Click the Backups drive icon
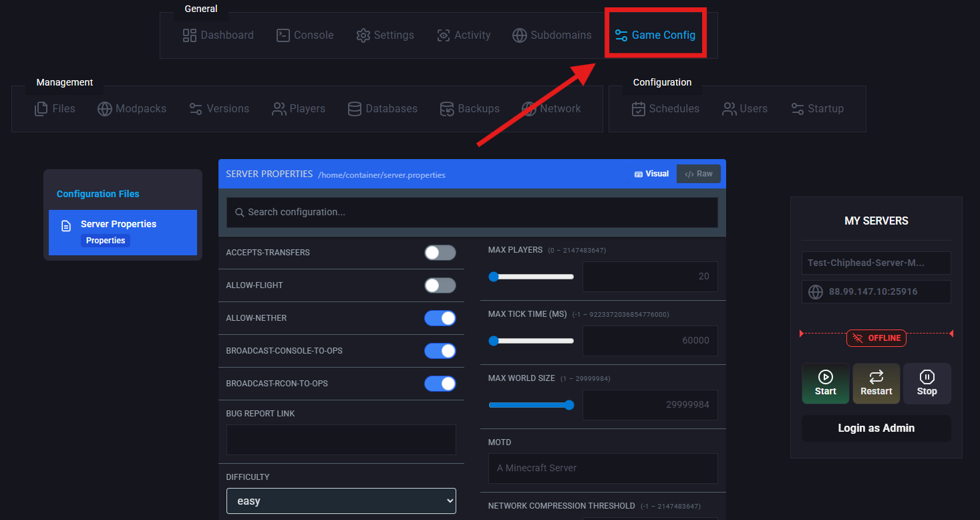 coord(447,109)
